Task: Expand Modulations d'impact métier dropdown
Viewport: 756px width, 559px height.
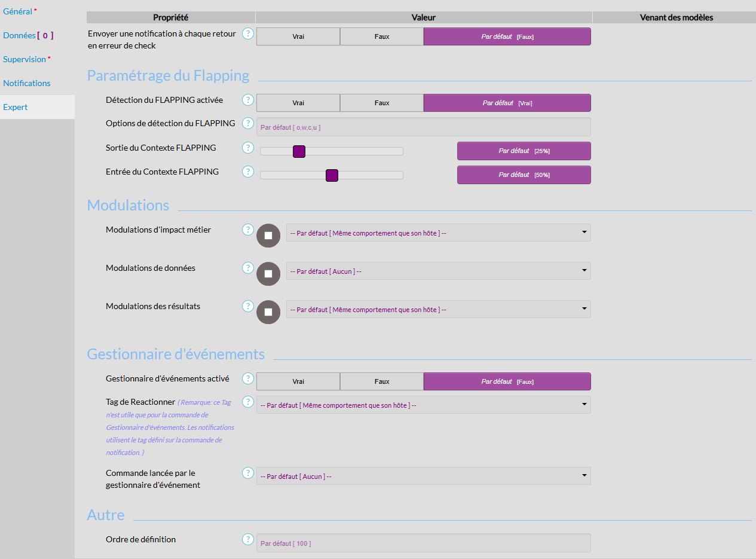Action: (438, 233)
